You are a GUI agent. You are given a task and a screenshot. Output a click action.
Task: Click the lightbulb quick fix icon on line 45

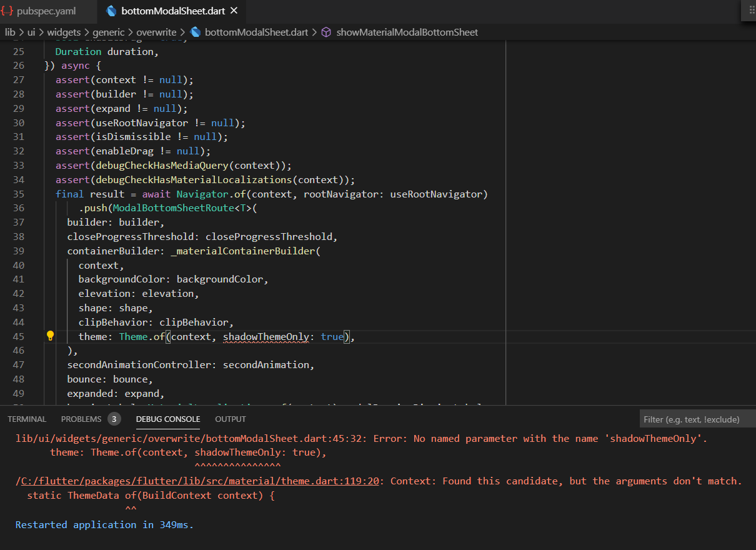50,336
